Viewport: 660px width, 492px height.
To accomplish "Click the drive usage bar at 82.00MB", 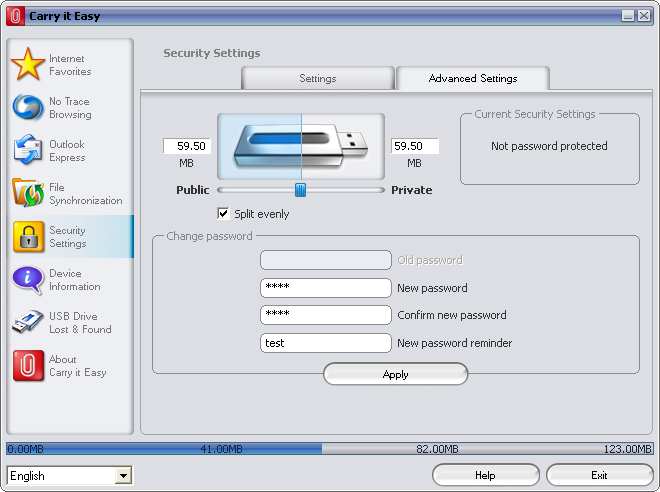I will 437,449.
